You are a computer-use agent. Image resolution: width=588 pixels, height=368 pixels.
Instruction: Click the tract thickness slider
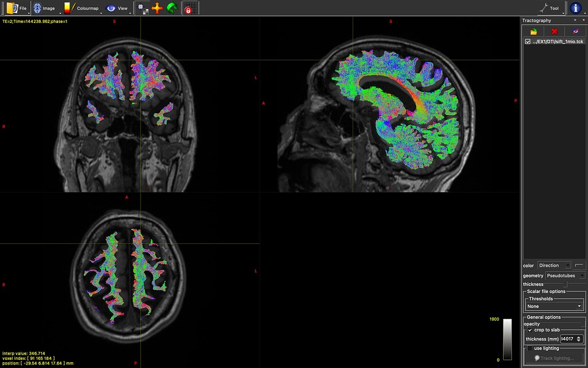click(565, 284)
